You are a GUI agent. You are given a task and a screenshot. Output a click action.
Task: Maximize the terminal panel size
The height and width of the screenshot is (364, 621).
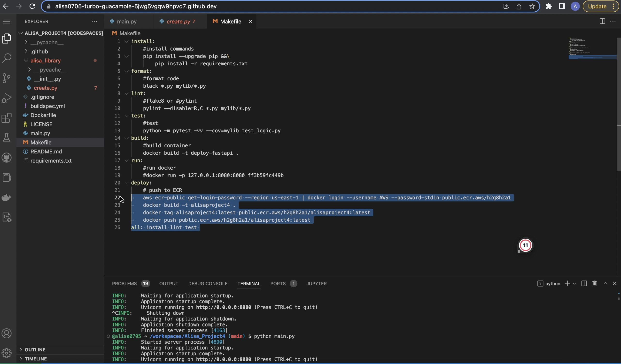[605, 283]
